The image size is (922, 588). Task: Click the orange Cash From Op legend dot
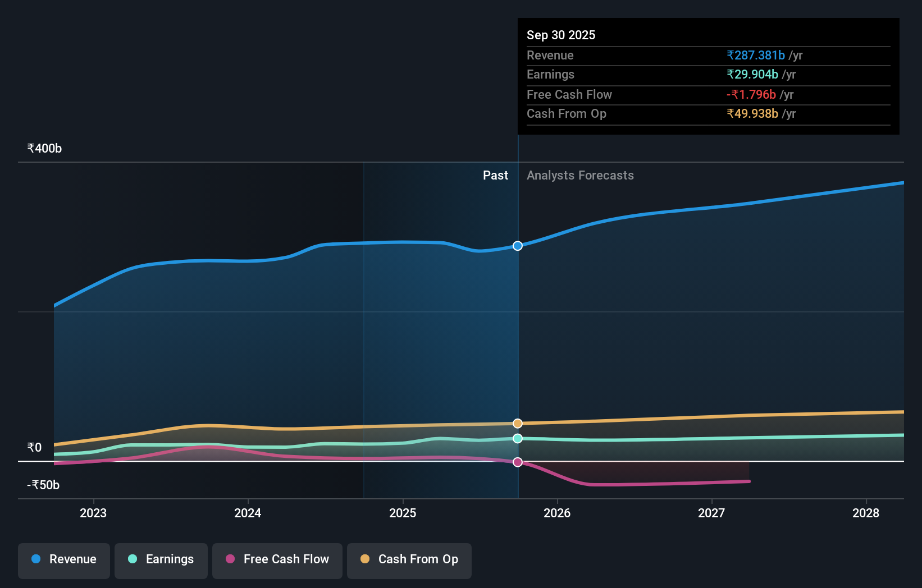click(x=365, y=559)
